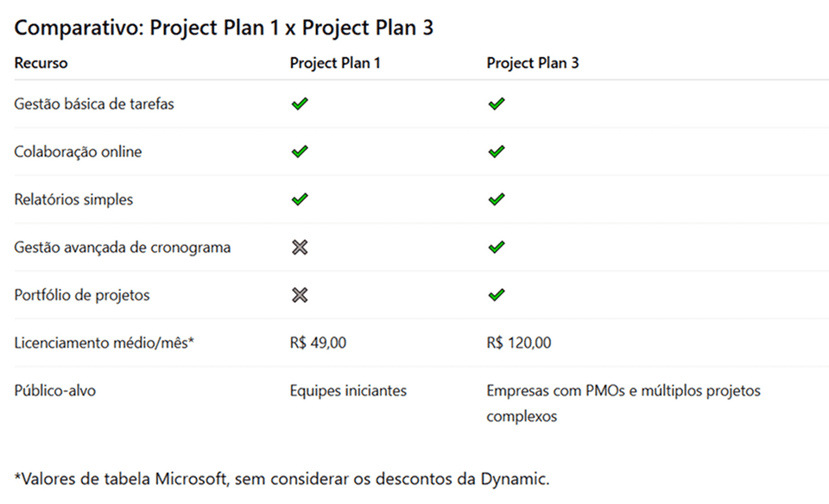Viewport: 829px width, 504px height.
Task: Click Plan 1 X mark for Gestão avançada de cronograma
Action: point(300,248)
